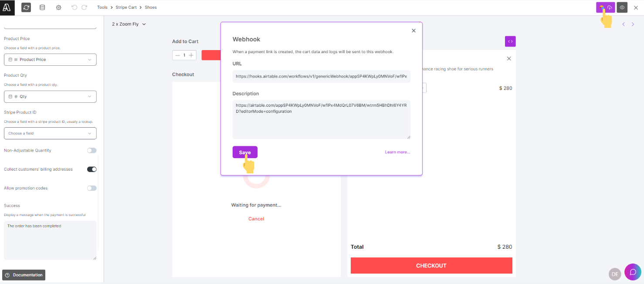Save the webhook settings
The width and height of the screenshot is (644, 284).
(245, 152)
